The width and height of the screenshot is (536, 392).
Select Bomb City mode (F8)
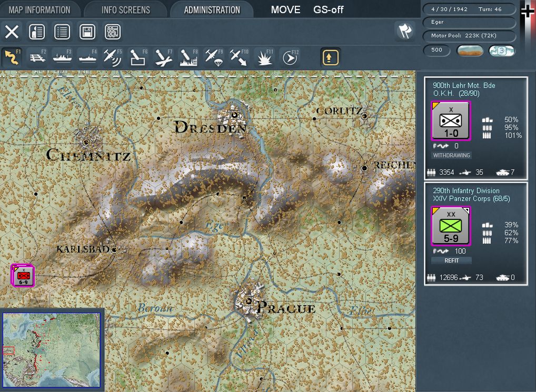click(188, 57)
